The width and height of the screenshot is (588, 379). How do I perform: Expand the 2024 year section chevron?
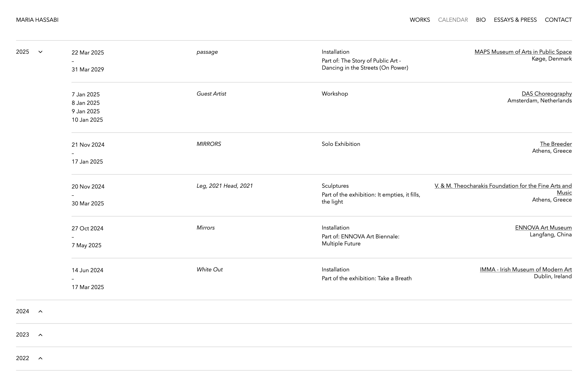(41, 312)
